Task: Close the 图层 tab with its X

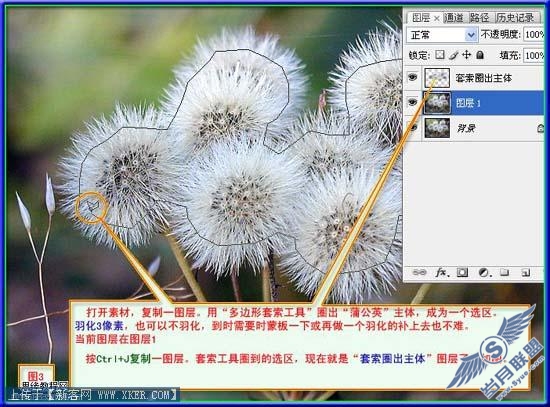Action: 437,18
